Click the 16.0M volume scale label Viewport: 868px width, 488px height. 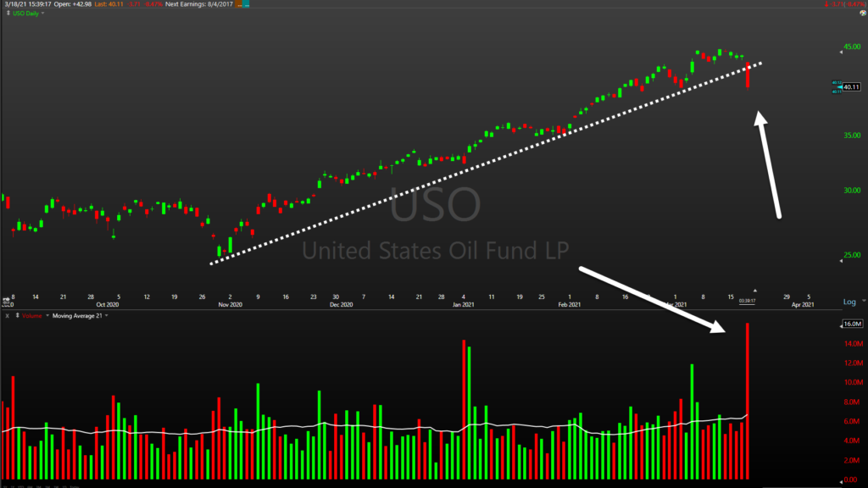853,324
